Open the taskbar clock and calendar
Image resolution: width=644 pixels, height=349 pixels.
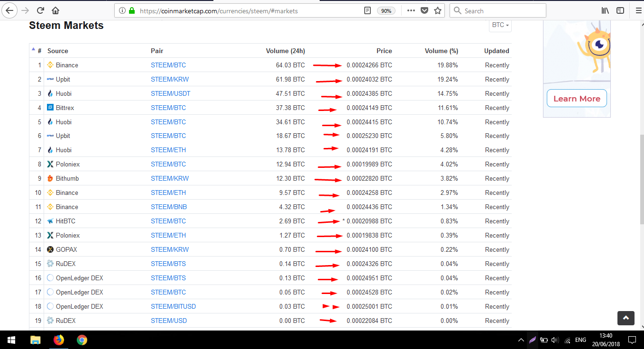coord(605,340)
